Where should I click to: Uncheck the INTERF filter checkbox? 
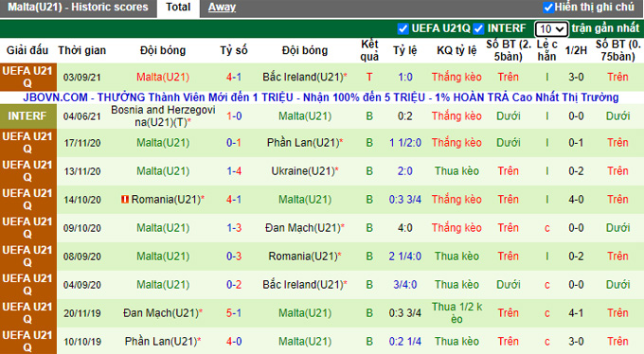tap(478, 28)
